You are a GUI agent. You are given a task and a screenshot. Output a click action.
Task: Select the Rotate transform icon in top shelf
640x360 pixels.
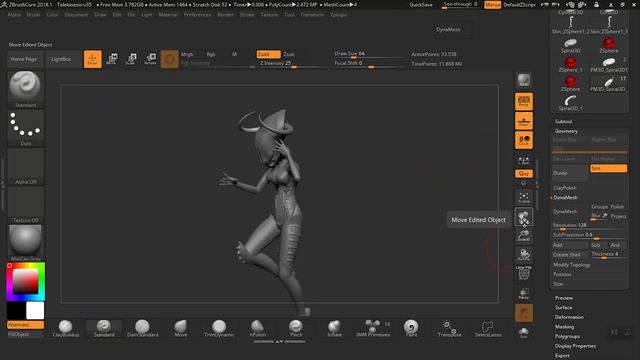(x=151, y=59)
